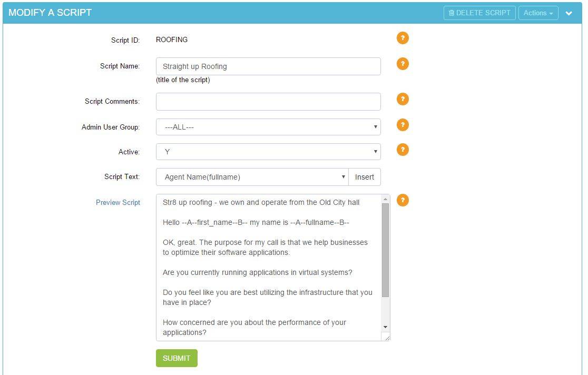This screenshot has height=375, width=588.
Task: Open help icon for Admin User Group
Action: pos(403,125)
